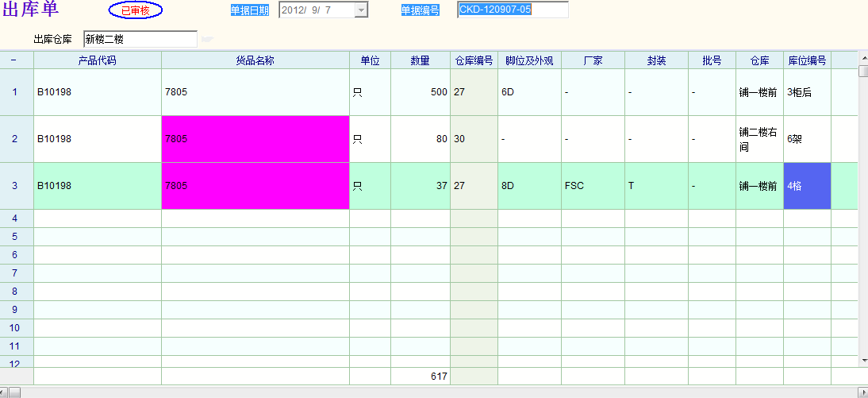Click vertical scrollbar down arrow
This screenshot has width=868, height=398.
pyautogui.click(x=863, y=361)
